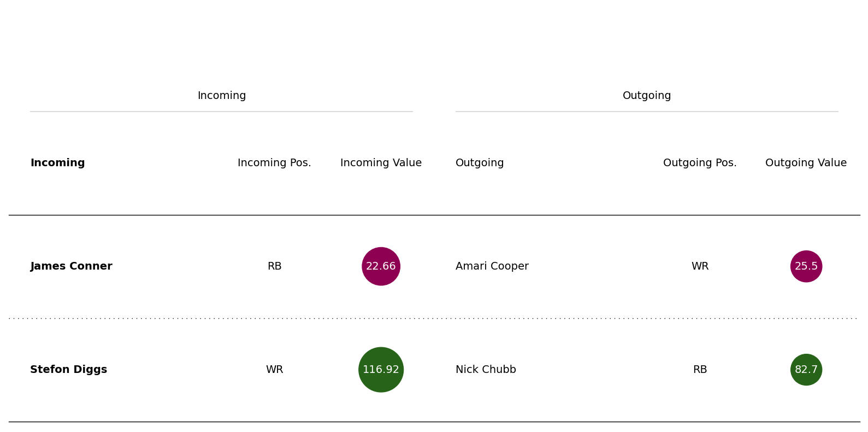Click the Incoming spanner heading above the line
This screenshot has height=432, width=868.
pos(221,96)
